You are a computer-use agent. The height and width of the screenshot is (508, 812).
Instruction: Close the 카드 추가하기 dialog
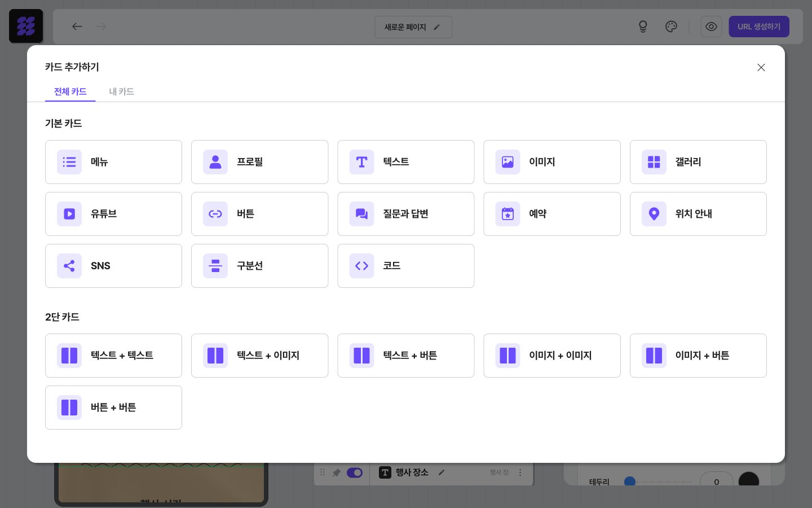[x=761, y=68]
